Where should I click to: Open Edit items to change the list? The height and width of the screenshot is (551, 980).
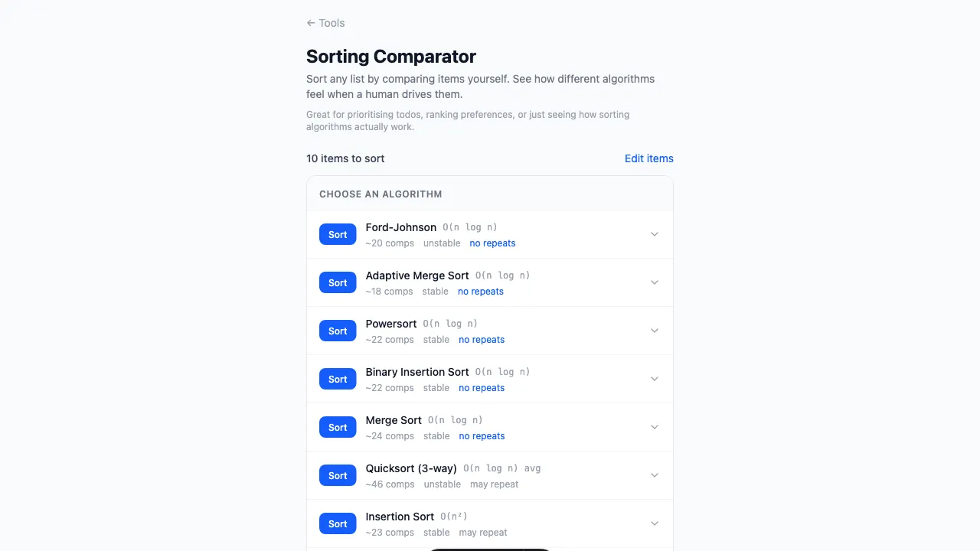click(x=648, y=158)
